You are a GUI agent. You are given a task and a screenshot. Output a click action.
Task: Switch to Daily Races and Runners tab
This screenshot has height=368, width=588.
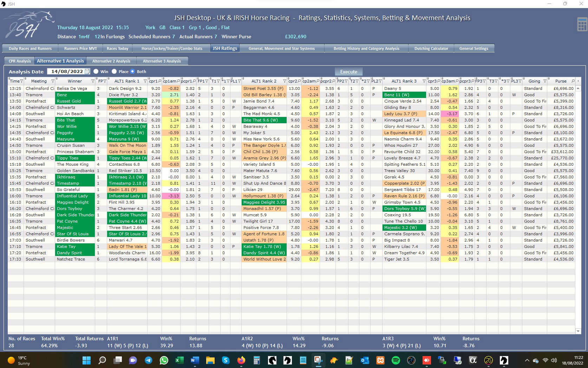(30, 48)
